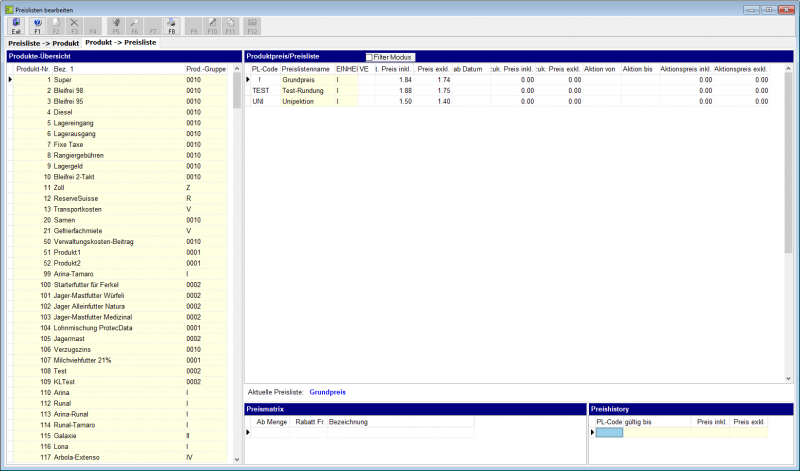Screen dimensions: 800x471
Task: Click the F3 delete X icon
Action: tap(74, 26)
